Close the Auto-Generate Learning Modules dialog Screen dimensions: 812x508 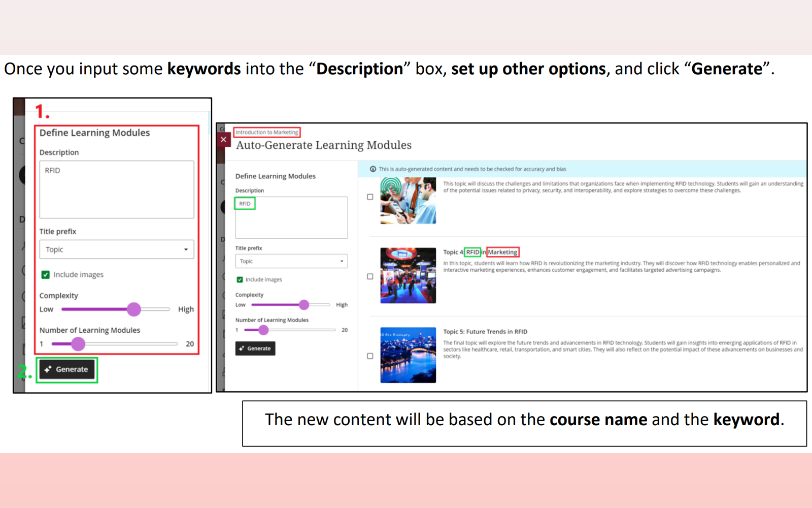click(223, 139)
